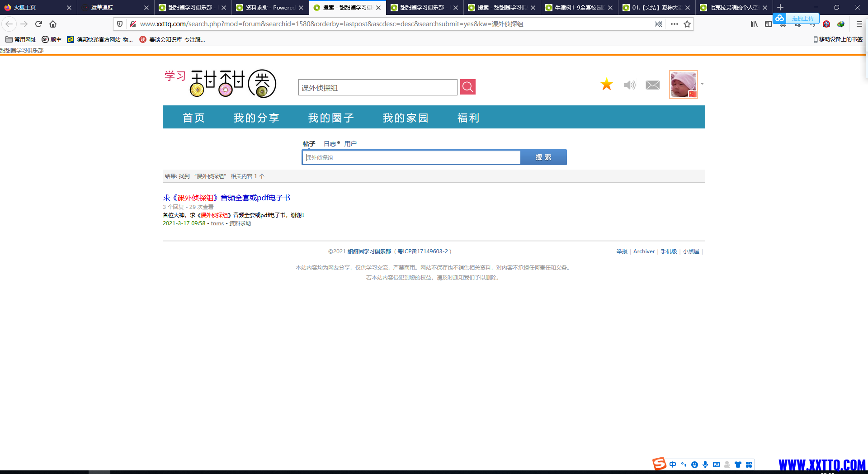Open the 福利 navigation item
868x474 pixels.
pos(468,118)
